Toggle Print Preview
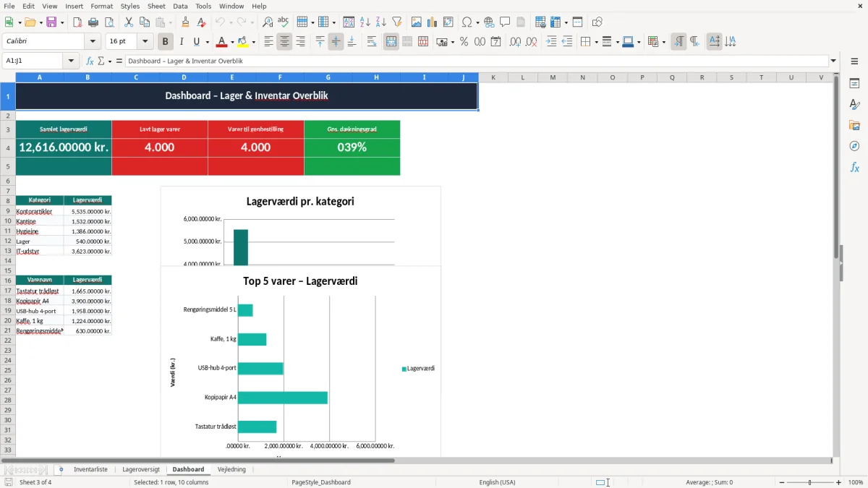Image resolution: width=868 pixels, height=488 pixels. tap(109, 22)
